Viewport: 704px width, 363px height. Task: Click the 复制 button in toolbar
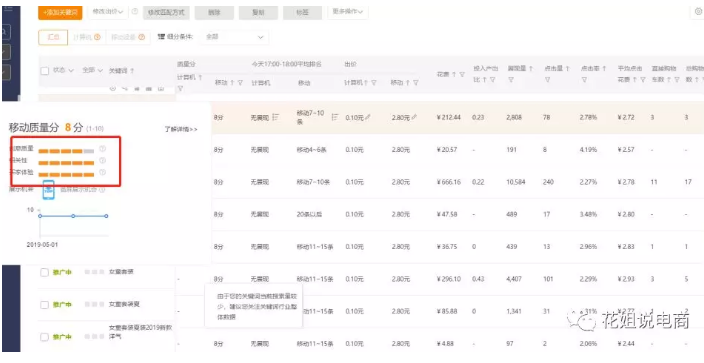258,13
